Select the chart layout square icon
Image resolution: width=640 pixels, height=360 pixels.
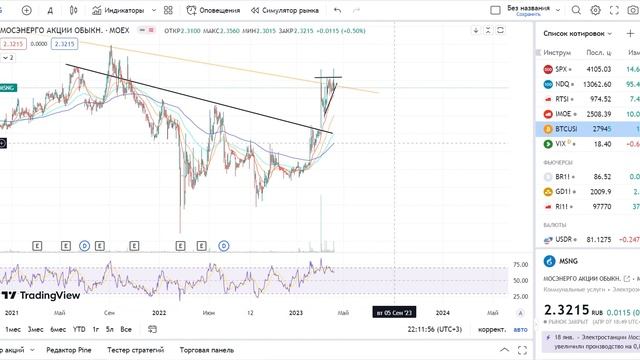tap(495, 10)
